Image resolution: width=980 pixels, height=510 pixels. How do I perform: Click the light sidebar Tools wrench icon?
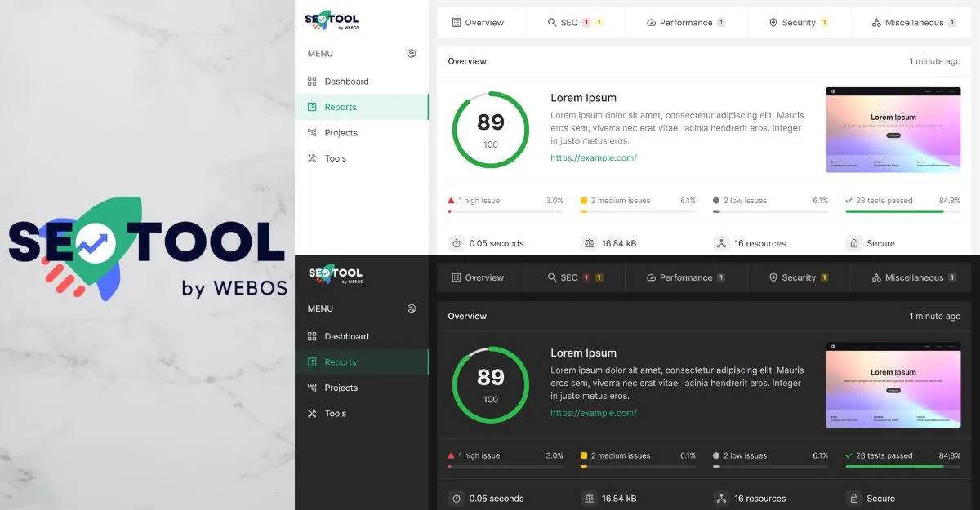(312, 158)
